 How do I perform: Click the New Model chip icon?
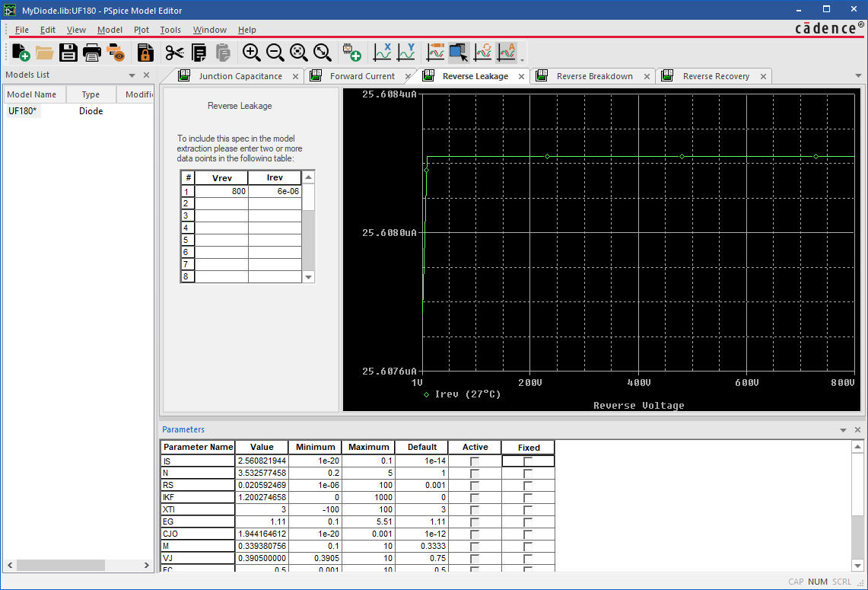click(x=352, y=53)
